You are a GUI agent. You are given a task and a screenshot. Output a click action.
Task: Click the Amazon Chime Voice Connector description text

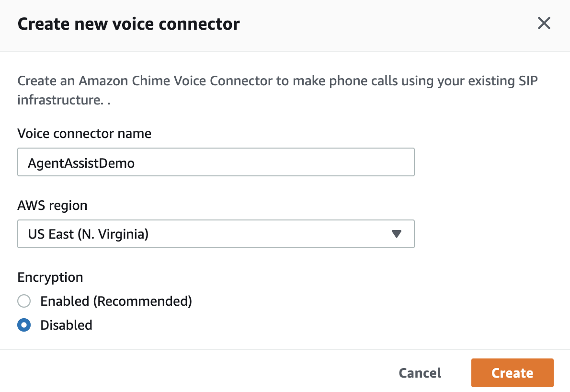click(x=277, y=90)
